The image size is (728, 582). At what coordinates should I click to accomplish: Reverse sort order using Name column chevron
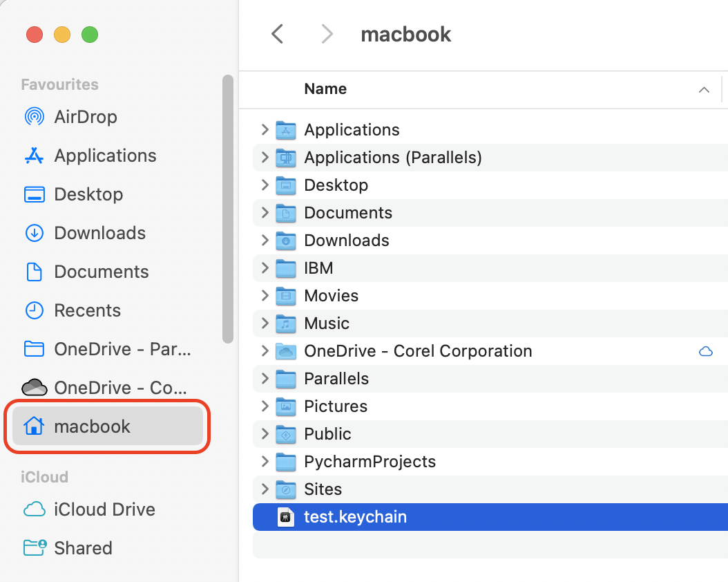[703, 90]
